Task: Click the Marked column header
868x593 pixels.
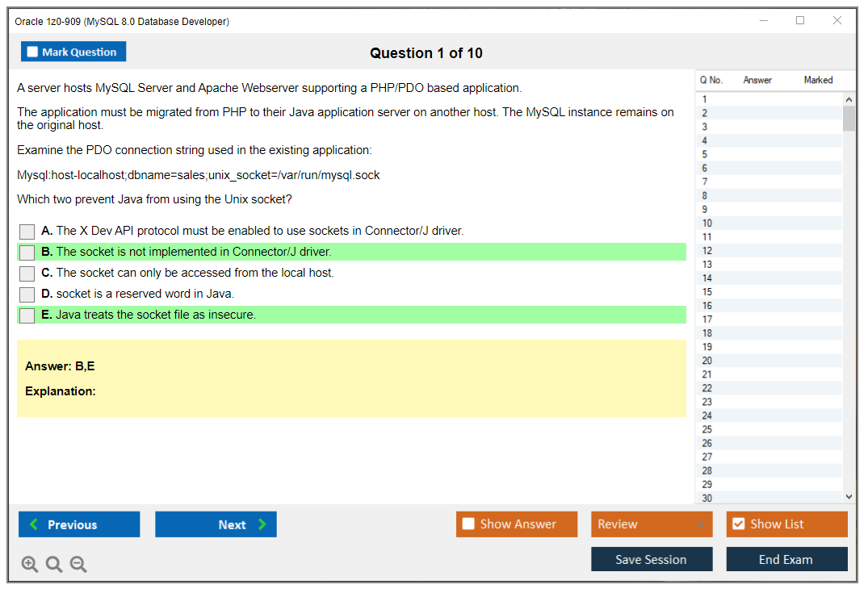Action: pos(818,80)
